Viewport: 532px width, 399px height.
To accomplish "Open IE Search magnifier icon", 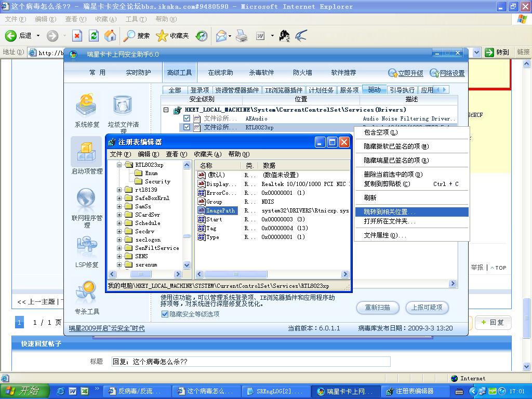I will click(x=129, y=36).
